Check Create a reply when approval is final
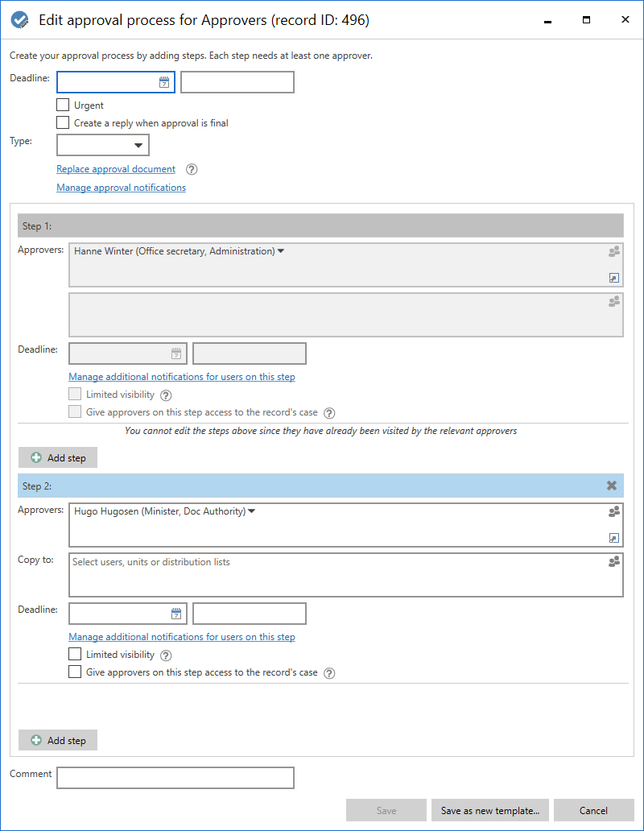Viewport: 644px width, 831px height. point(63,123)
